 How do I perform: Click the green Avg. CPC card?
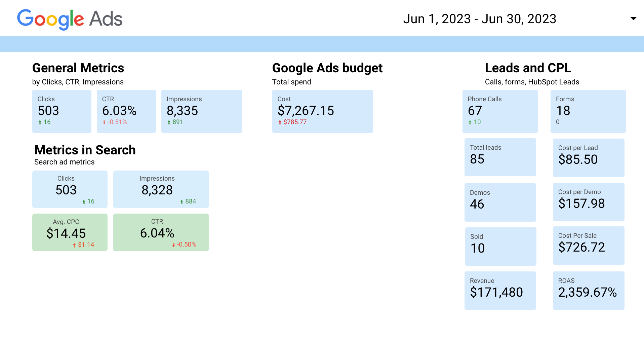tap(70, 232)
